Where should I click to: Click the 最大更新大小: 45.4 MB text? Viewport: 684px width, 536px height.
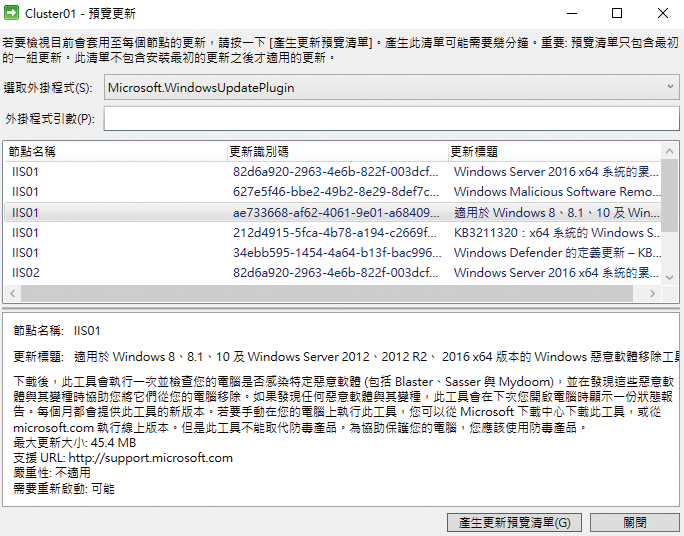click(x=75, y=443)
